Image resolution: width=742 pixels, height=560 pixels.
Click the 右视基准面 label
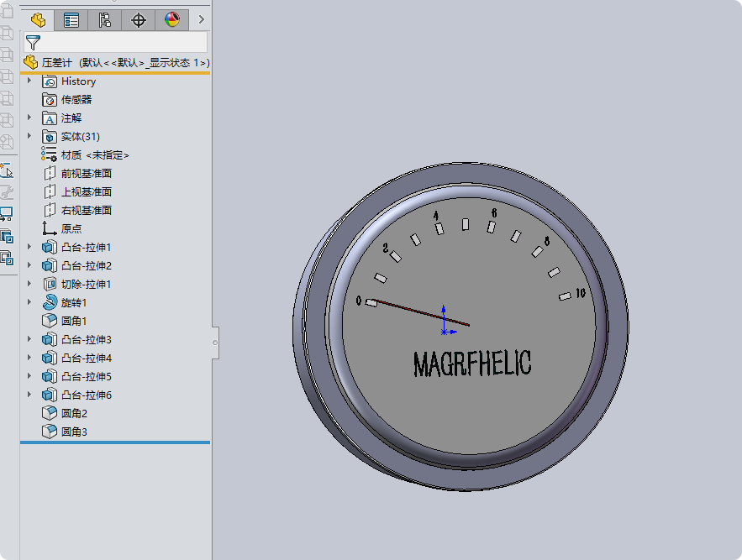[87, 211]
